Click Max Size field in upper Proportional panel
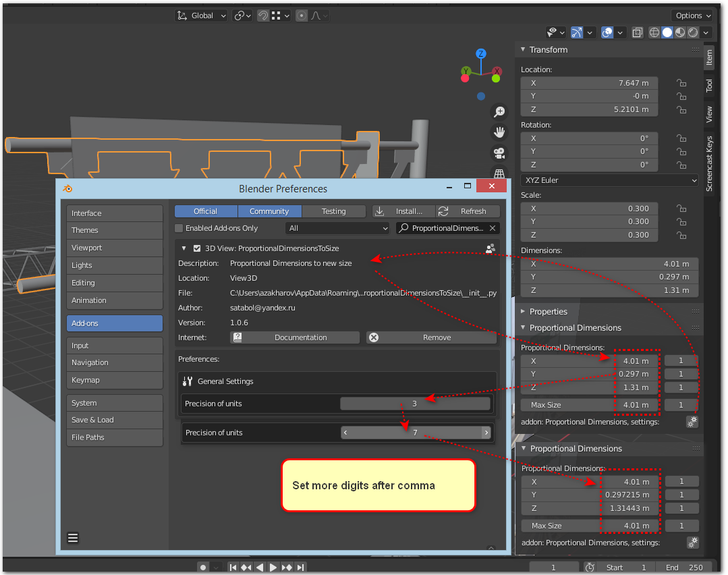Image resolution: width=728 pixels, height=575 pixels. (590, 405)
